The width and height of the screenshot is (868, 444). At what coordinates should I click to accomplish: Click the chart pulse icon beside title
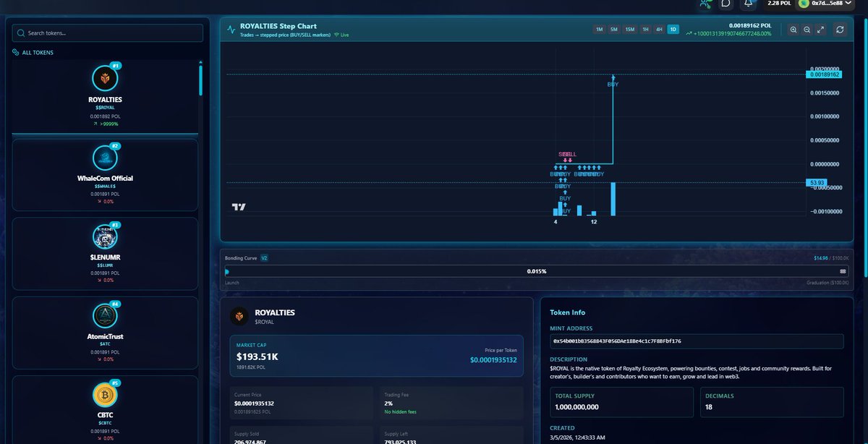(x=231, y=30)
